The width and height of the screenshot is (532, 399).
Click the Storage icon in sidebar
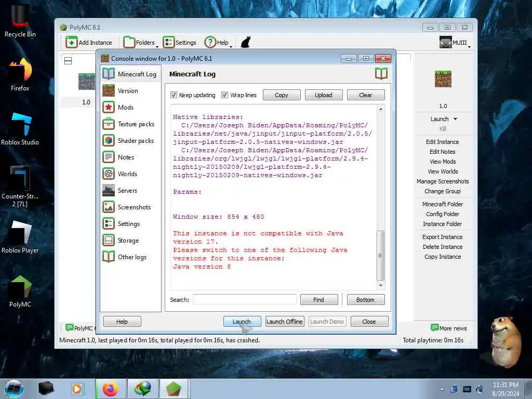coord(109,240)
